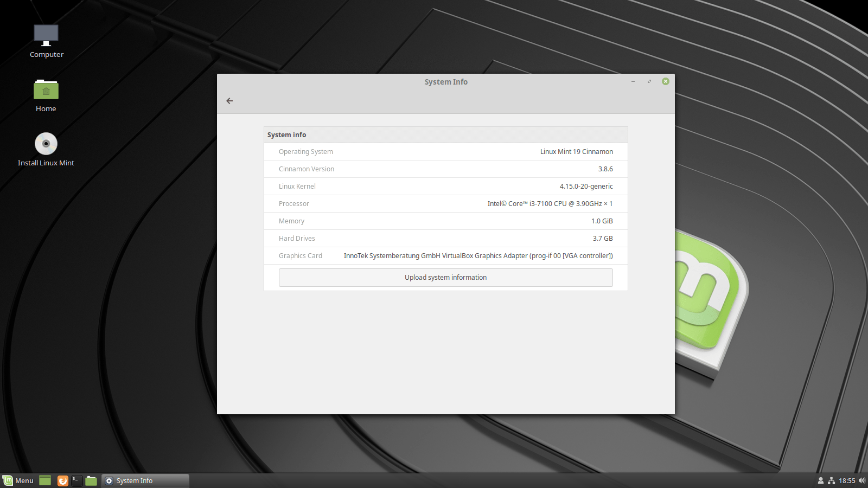Click the Show Desktop panel icon
Viewport: 868px width, 488px height.
tap(45, 480)
